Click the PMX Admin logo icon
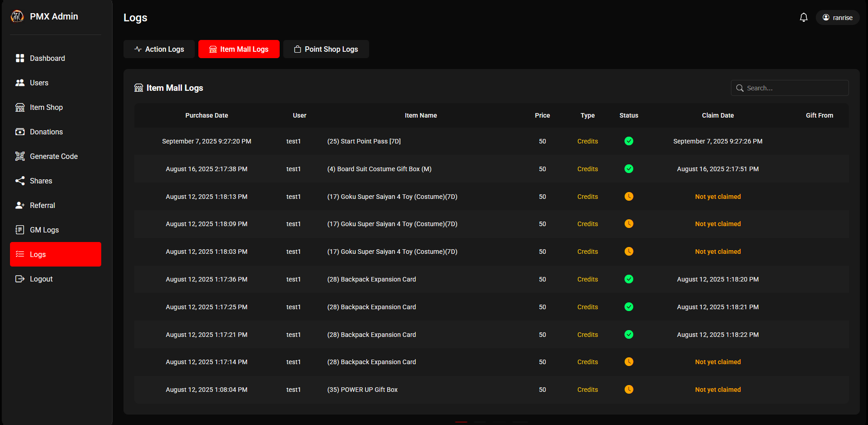This screenshot has height=425, width=868. pos(17,16)
